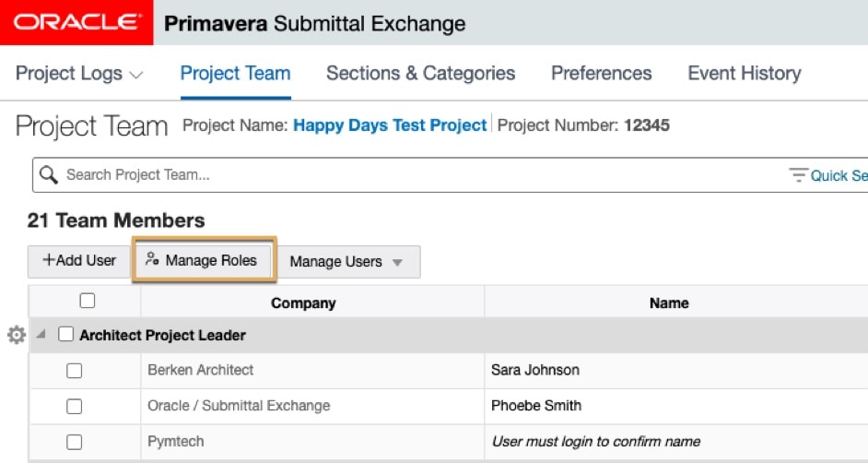Switch to Sections & Categories tab
This screenshot has width=868, height=463.
coord(420,74)
